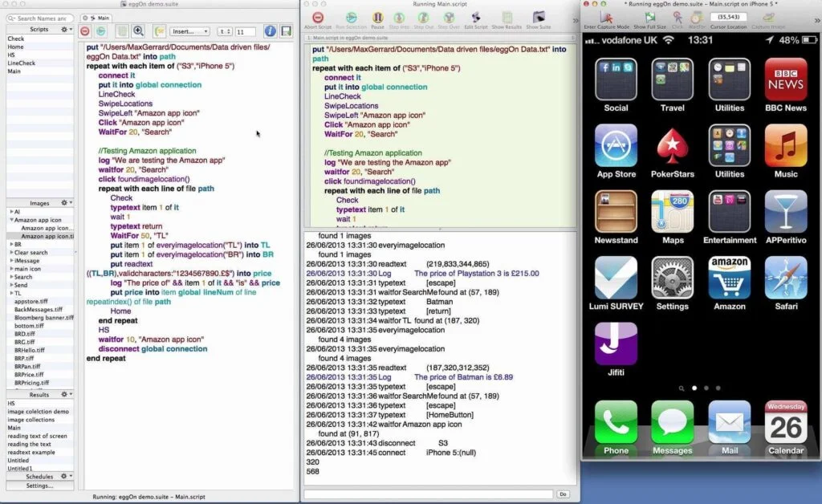The image size is (822, 504).
Task: Click Show Results in run window toolbar
Action: point(507,19)
